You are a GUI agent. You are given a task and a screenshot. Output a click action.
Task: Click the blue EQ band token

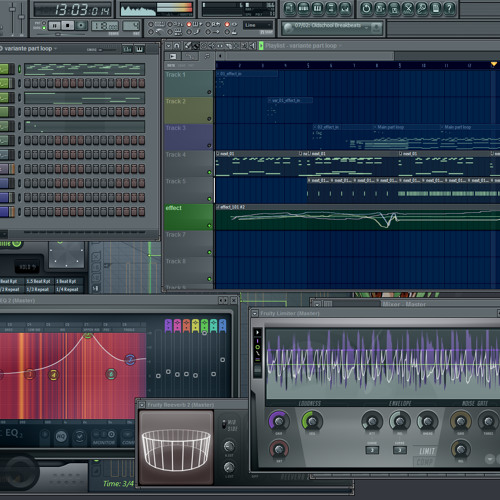click(x=222, y=325)
